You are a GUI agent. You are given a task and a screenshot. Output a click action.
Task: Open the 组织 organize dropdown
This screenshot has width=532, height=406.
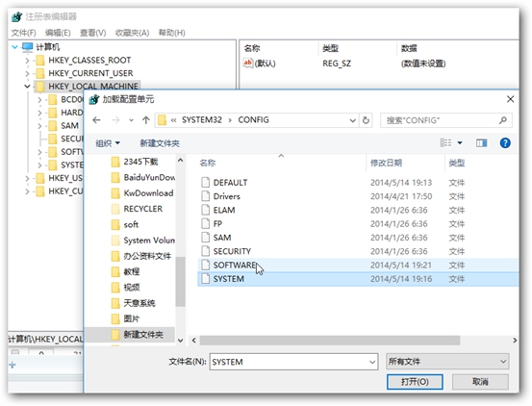tap(108, 143)
